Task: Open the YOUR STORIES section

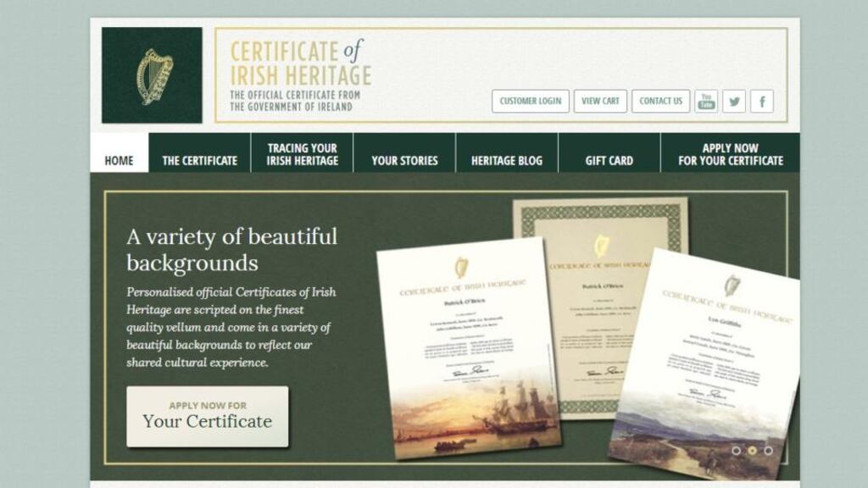Action: pyautogui.click(x=404, y=158)
